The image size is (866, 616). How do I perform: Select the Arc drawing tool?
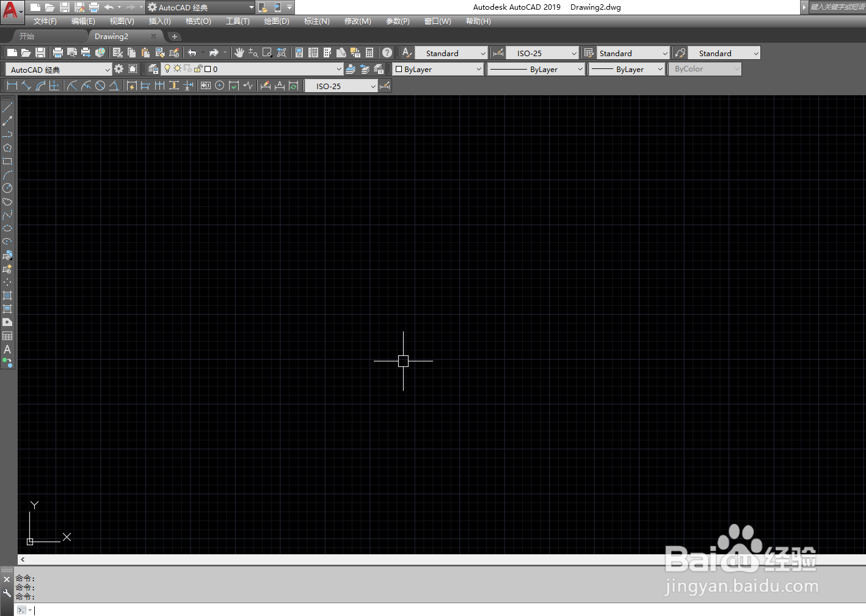7,175
